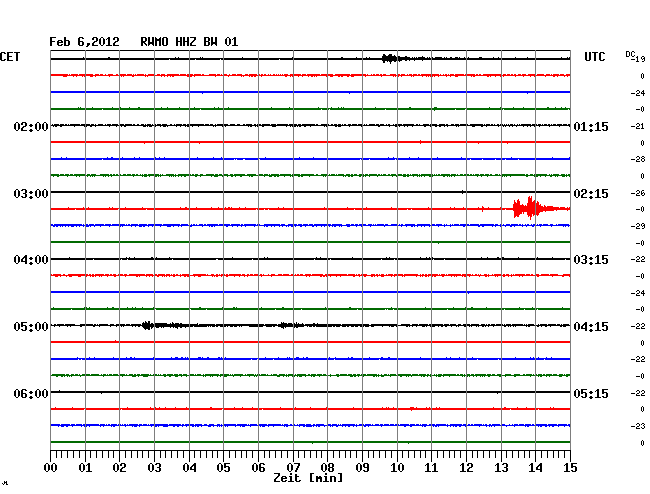Image resolution: width=650 pixels, height=494 pixels.
Task: Click minute tick label 08
Action: 327,467
